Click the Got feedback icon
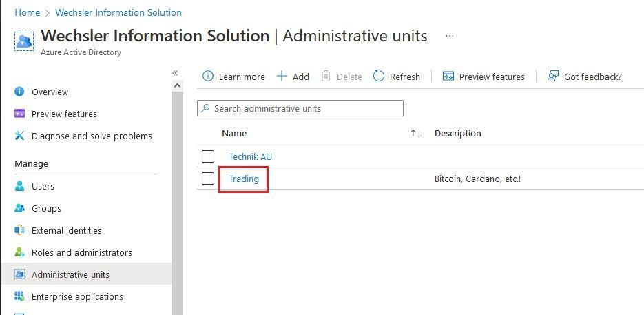Viewport: 644px width, 315px height. click(553, 76)
